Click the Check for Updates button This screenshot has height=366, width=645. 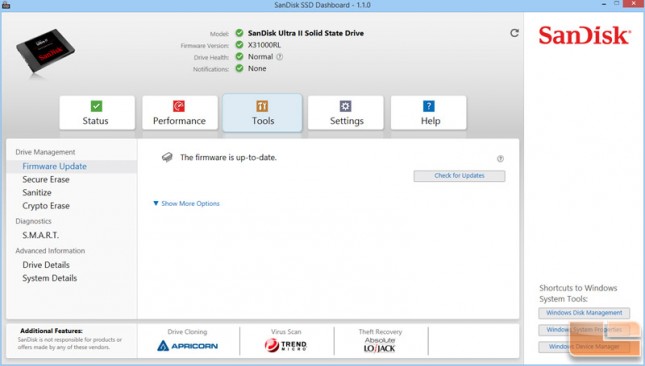tap(459, 176)
